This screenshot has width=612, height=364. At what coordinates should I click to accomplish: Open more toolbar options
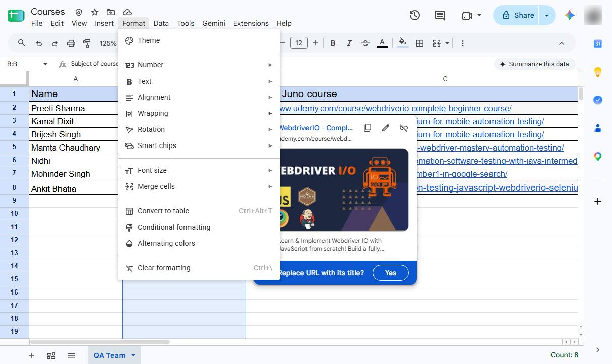click(x=463, y=43)
